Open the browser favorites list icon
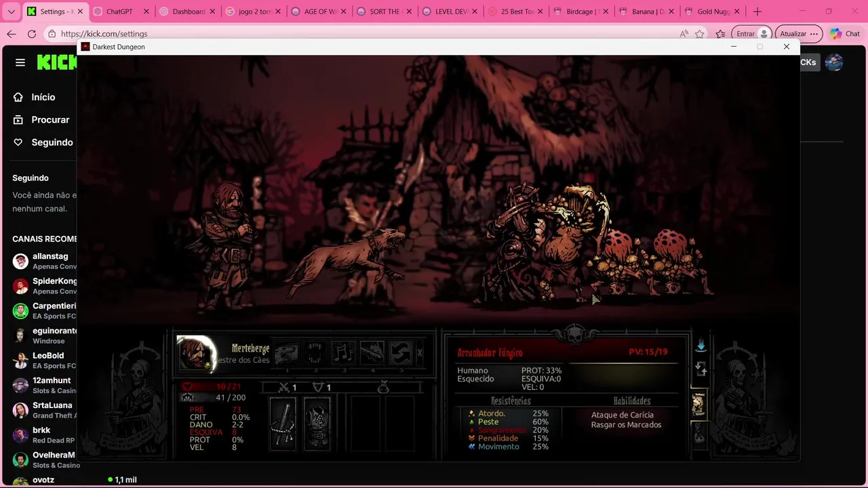Viewport: 868px width, 488px height. 720,34
